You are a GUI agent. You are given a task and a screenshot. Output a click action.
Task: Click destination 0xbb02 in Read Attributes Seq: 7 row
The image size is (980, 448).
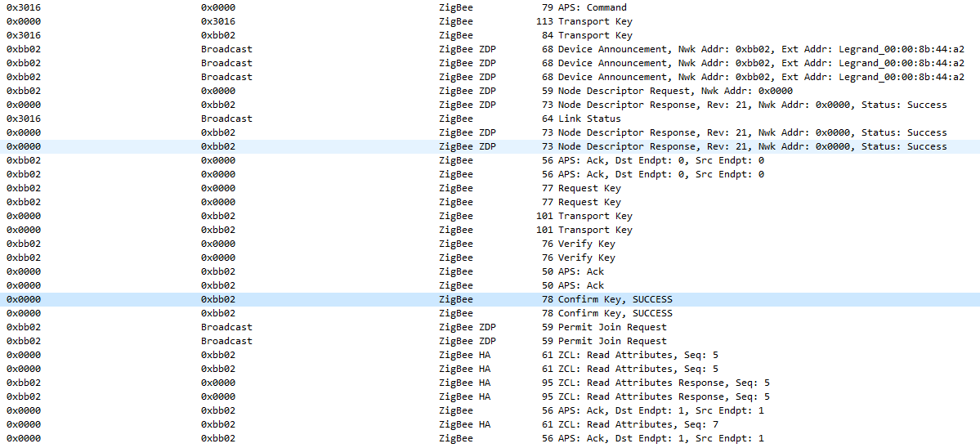(218, 424)
